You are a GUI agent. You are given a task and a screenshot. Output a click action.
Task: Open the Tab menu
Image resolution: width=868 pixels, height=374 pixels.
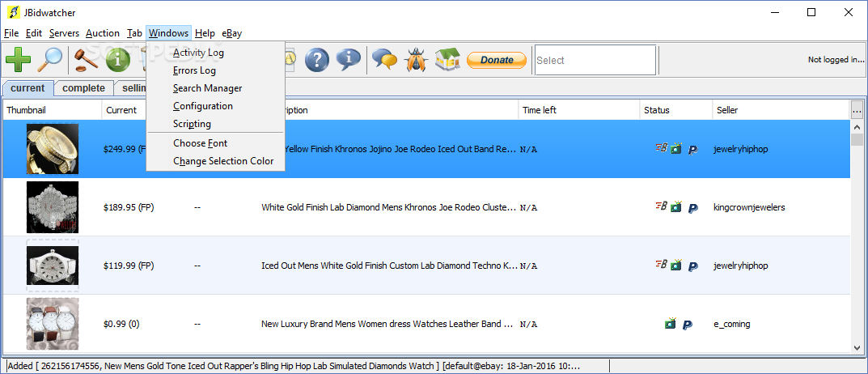134,33
